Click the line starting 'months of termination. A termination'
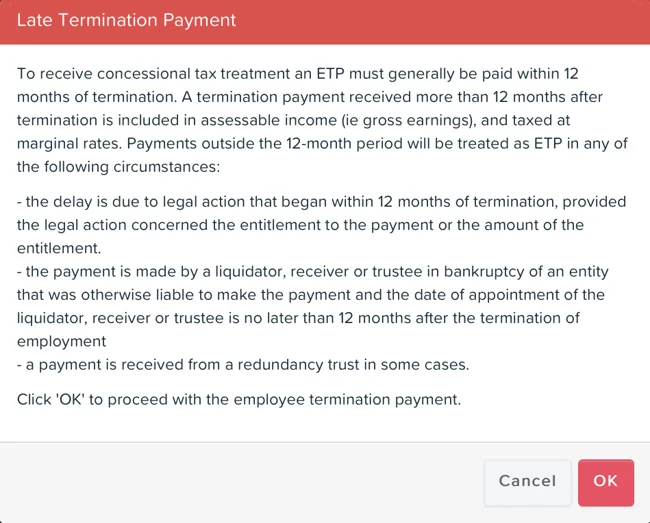650x523 pixels. [310, 97]
